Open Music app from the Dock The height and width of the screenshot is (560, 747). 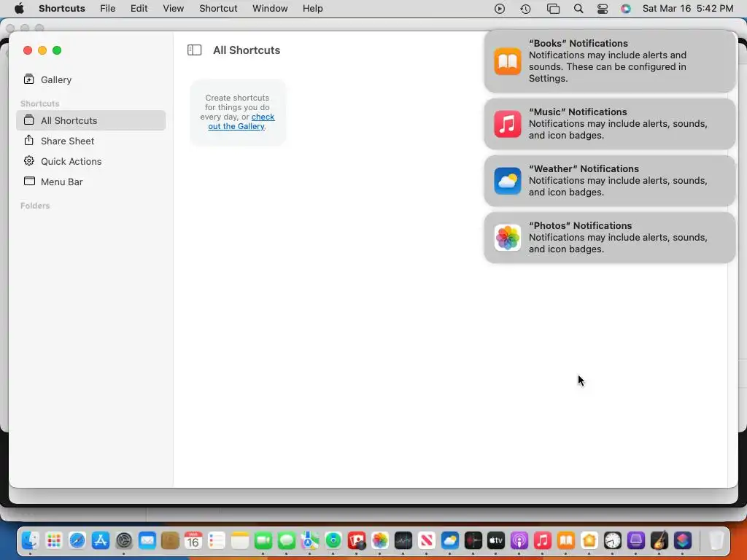(543, 540)
